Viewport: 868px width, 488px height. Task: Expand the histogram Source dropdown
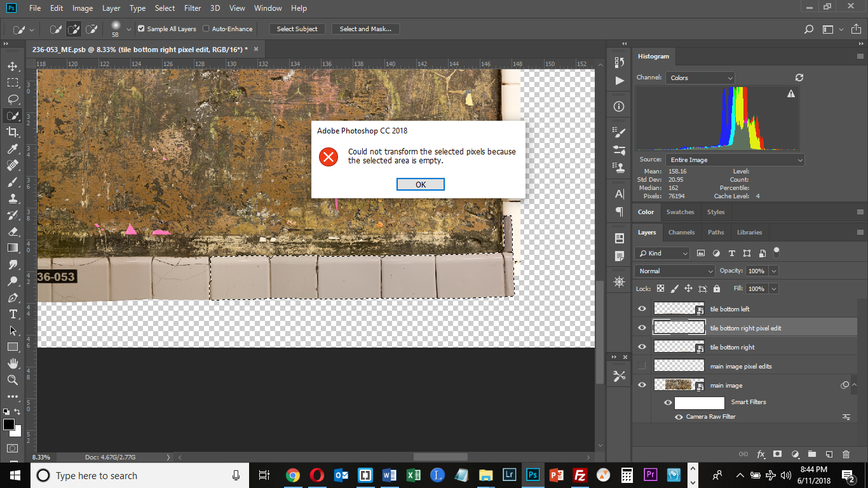[735, 160]
